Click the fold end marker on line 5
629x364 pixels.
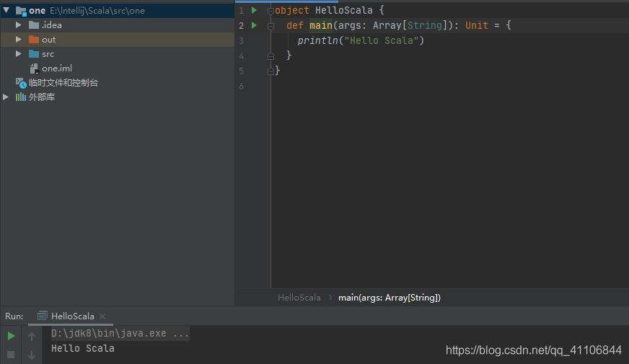(x=270, y=71)
